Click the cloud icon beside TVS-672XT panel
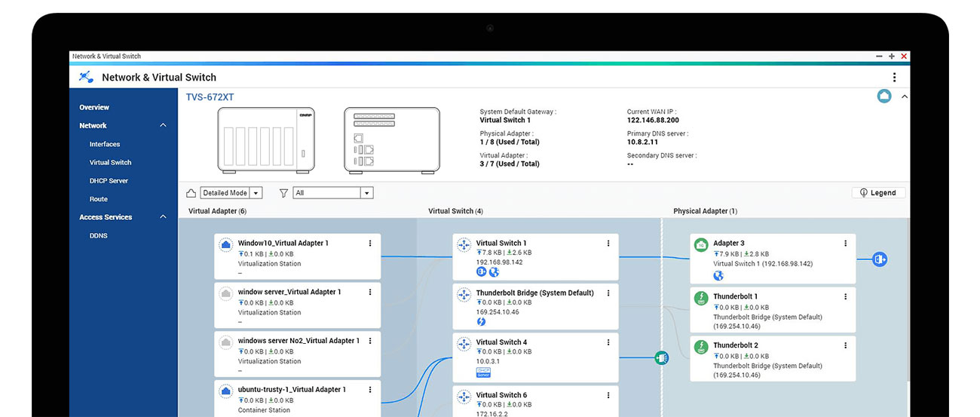The width and height of the screenshot is (980, 417). 885,97
